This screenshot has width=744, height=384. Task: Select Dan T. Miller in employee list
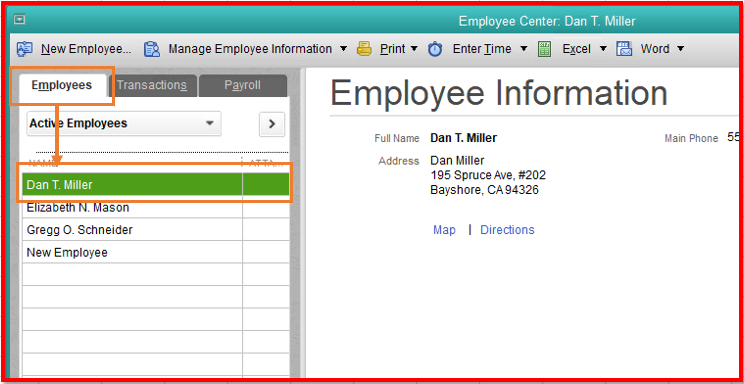(x=156, y=185)
